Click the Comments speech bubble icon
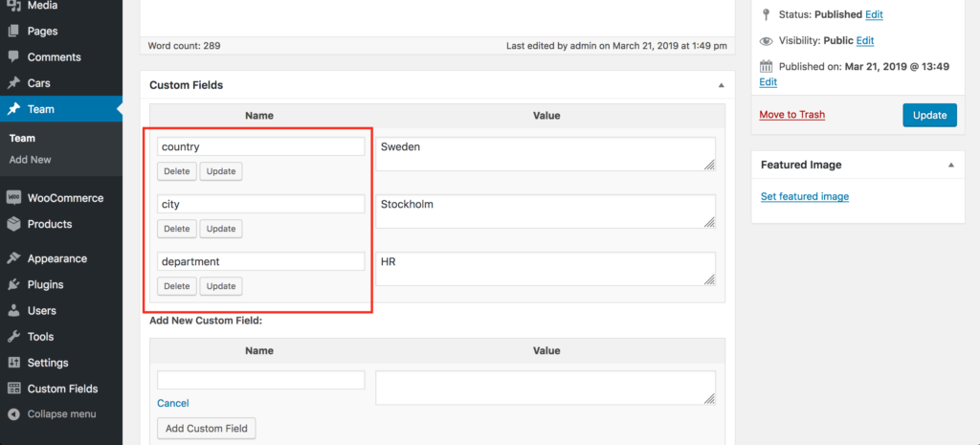 (x=13, y=56)
